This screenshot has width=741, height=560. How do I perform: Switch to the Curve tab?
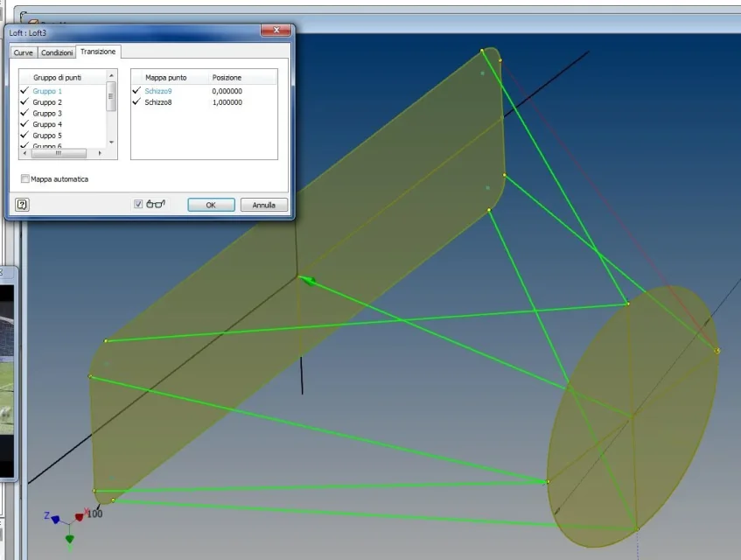point(23,52)
